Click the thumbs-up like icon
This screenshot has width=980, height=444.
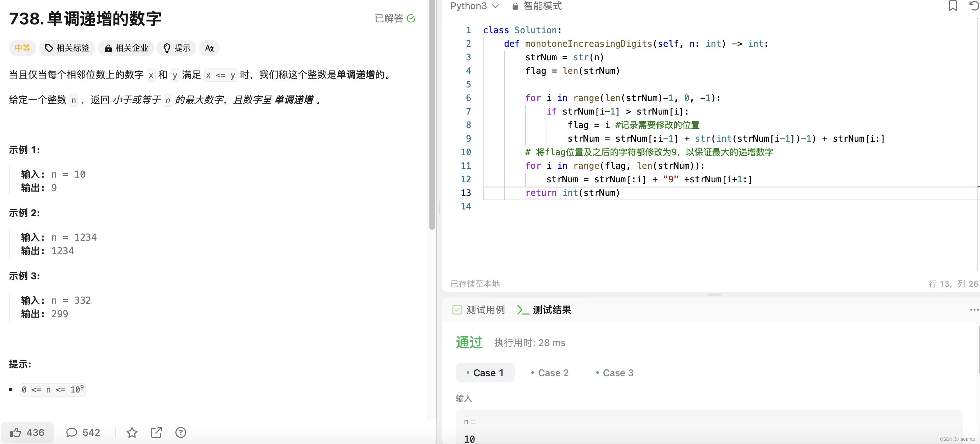[16, 432]
